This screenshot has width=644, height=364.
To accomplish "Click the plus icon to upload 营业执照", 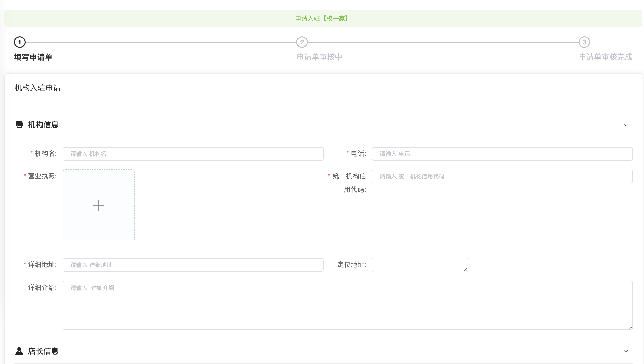I will 99,205.
